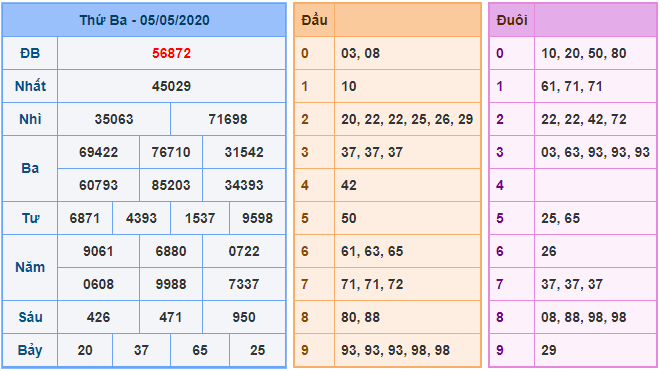Click the number 0608
The image size is (660, 371).
tap(98, 284)
